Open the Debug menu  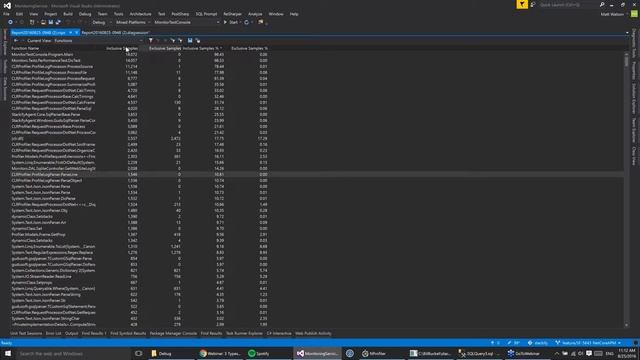[x=85, y=14]
